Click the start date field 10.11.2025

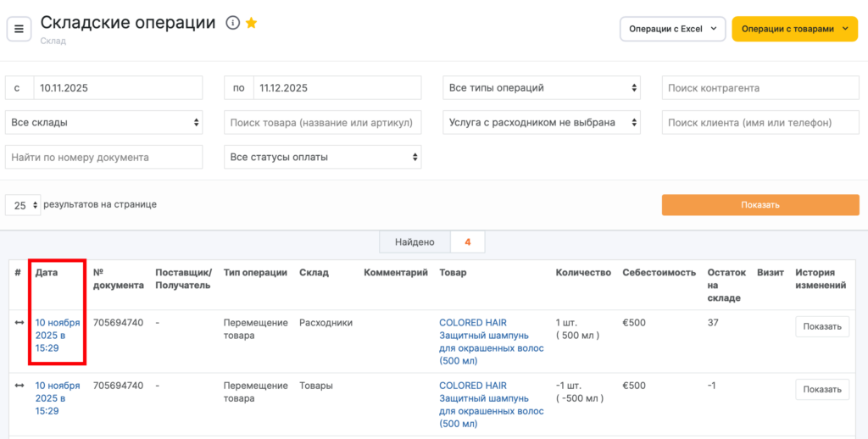(x=117, y=88)
